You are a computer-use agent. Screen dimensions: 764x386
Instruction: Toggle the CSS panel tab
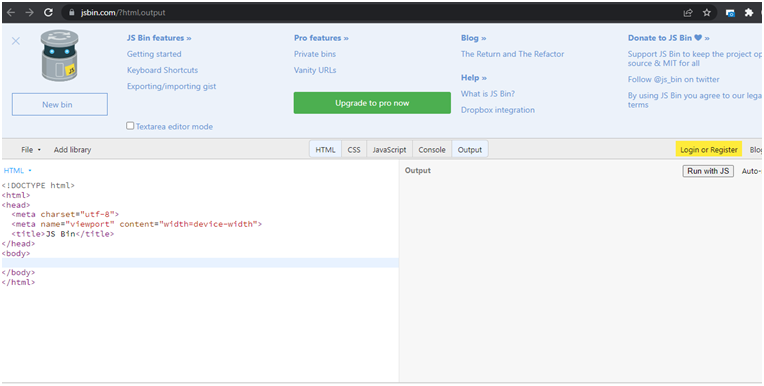(x=354, y=150)
